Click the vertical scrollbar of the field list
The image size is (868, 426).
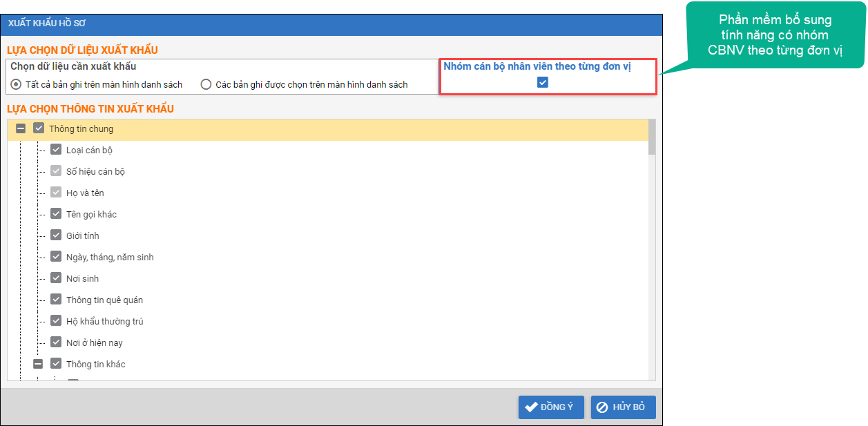(x=652, y=262)
